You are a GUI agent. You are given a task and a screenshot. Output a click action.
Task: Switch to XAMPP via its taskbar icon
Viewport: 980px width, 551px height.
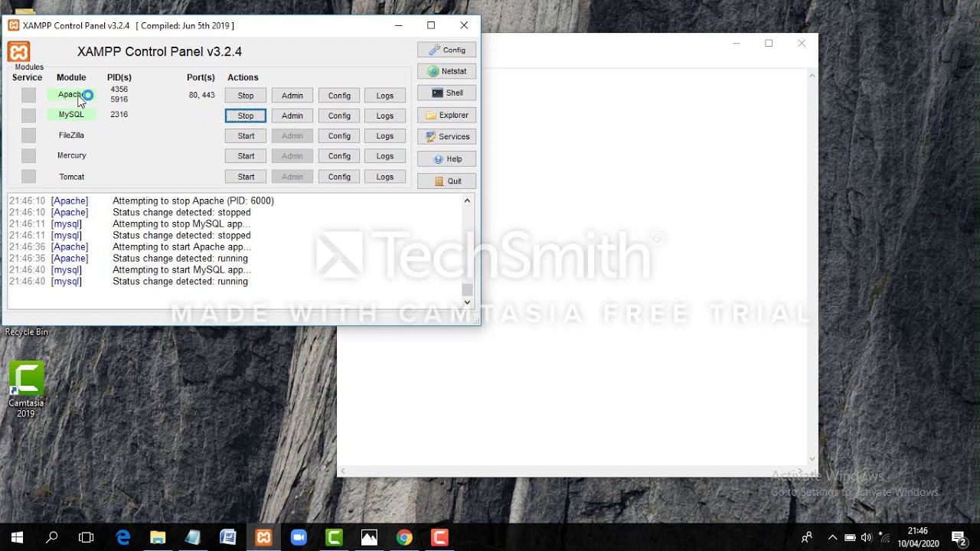click(263, 537)
